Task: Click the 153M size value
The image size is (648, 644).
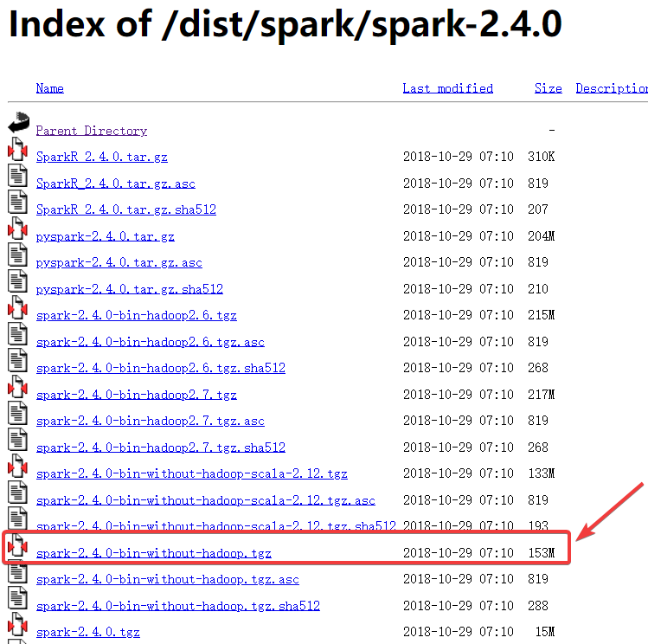Action: 542,553
